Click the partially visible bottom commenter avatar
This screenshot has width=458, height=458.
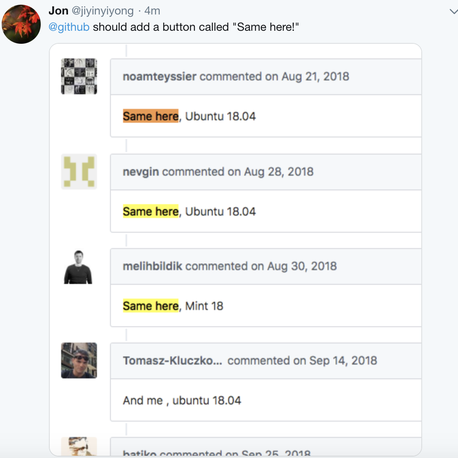pos(79,446)
